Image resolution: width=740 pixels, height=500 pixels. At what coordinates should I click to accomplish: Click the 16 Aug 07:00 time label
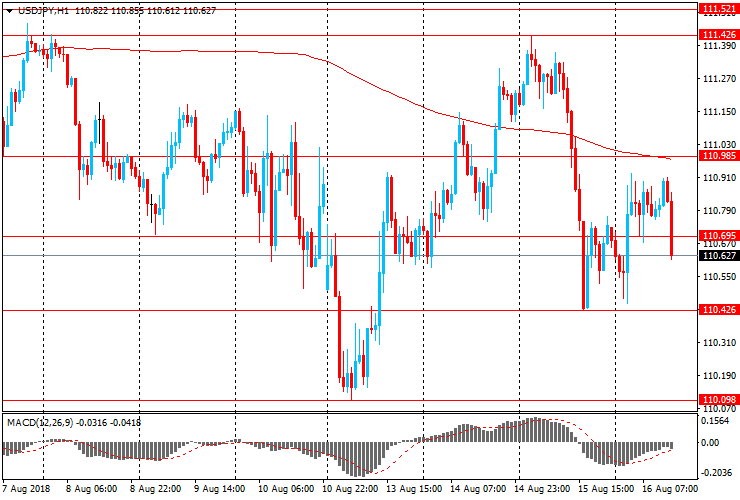[671, 488]
